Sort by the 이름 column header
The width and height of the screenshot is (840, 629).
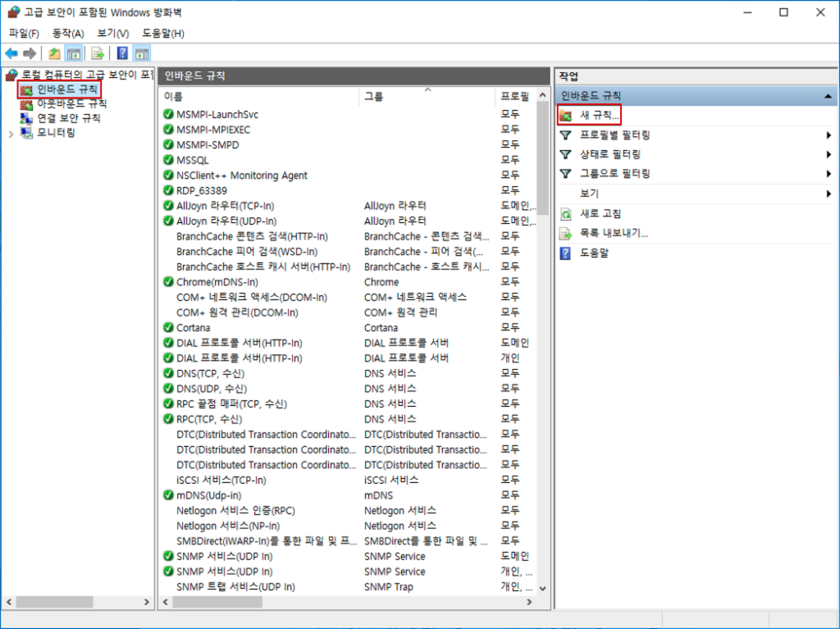(260, 97)
